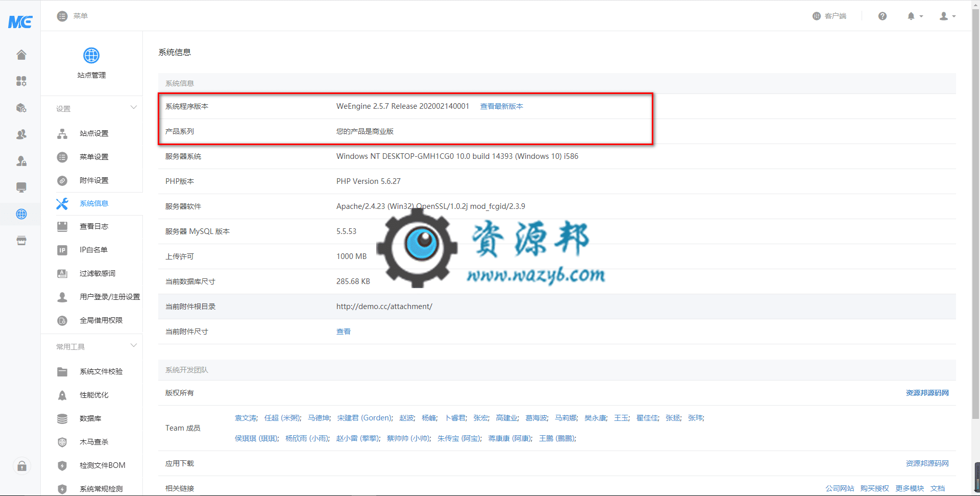Image resolution: width=980 pixels, height=496 pixels.
Task: Click the 菜单设置 list icon
Action: tap(62, 157)
